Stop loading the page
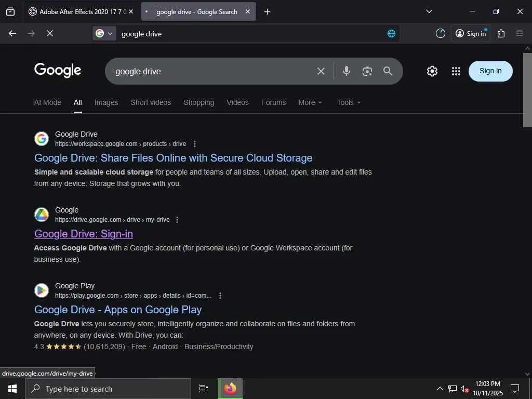 coord(49,33)
